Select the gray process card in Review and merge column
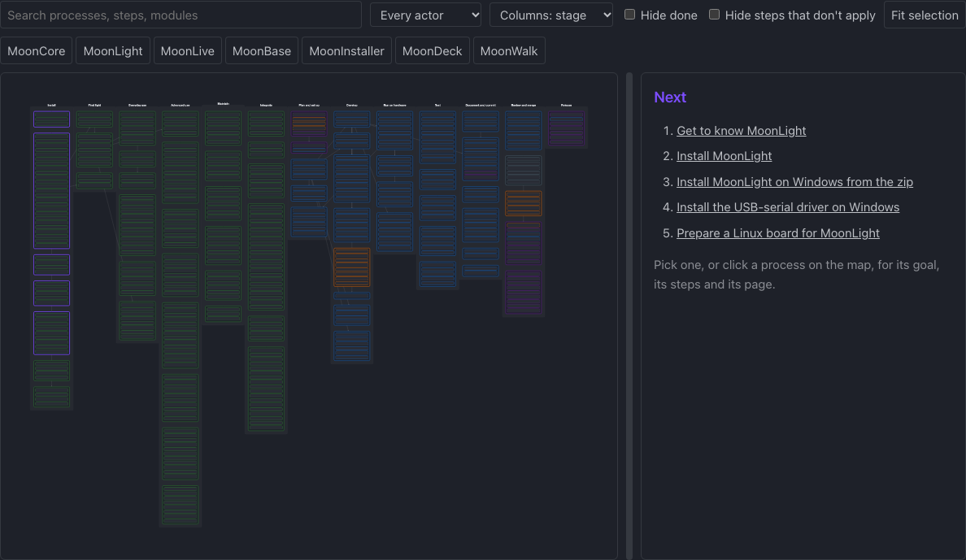 (523, 170)
